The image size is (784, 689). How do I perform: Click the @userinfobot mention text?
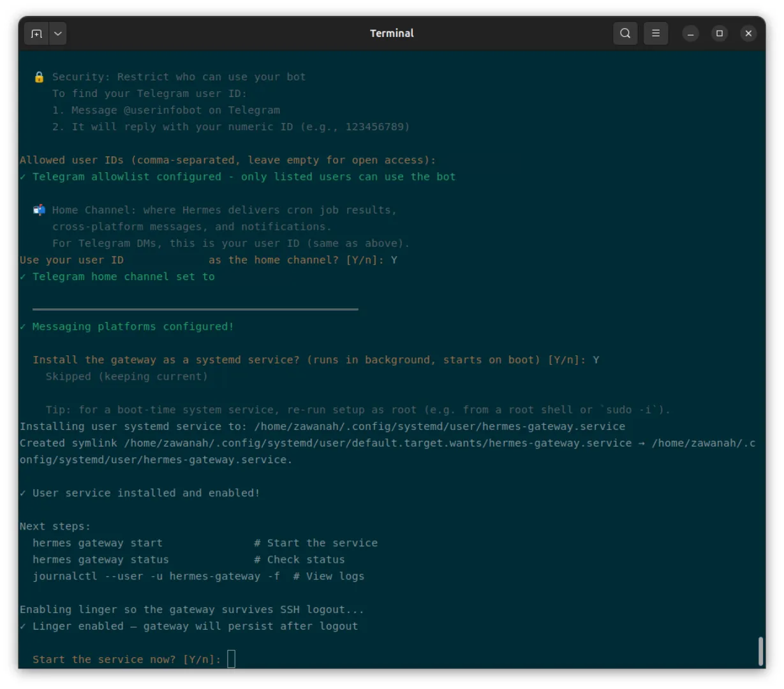point(163,110)
